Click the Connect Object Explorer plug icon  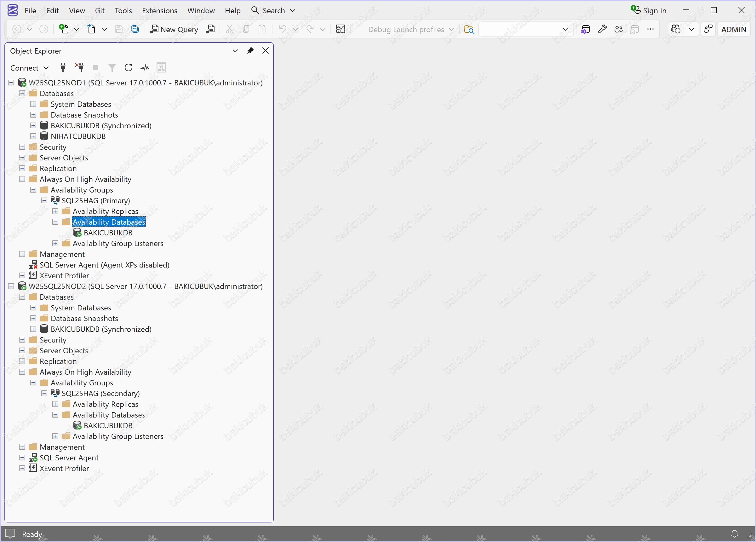[63, 68]
